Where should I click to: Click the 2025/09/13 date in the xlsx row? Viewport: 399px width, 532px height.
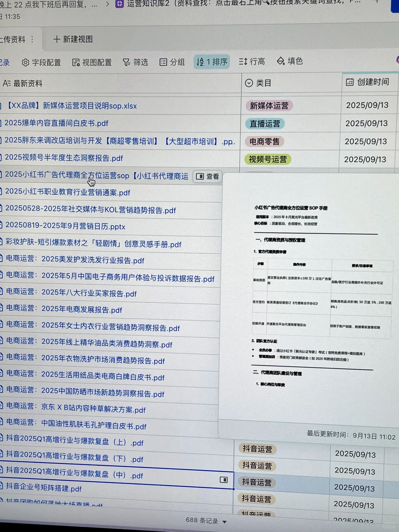(367, 105)
